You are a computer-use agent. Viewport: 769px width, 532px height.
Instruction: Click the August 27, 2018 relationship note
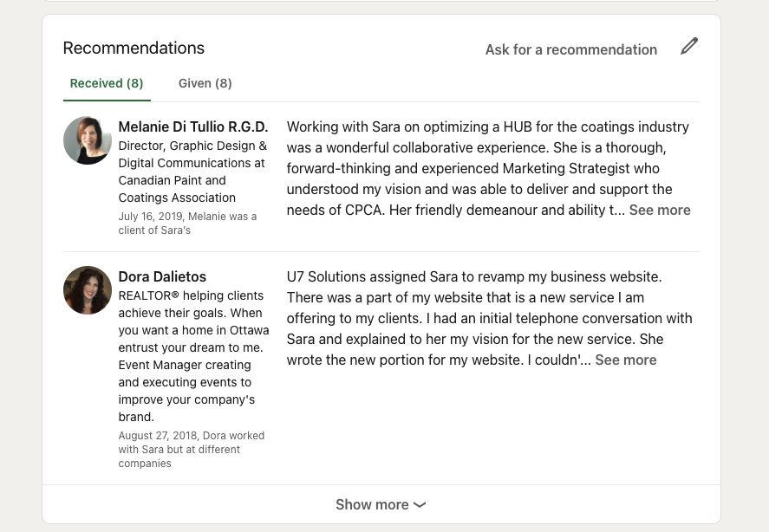pos(192,449)
